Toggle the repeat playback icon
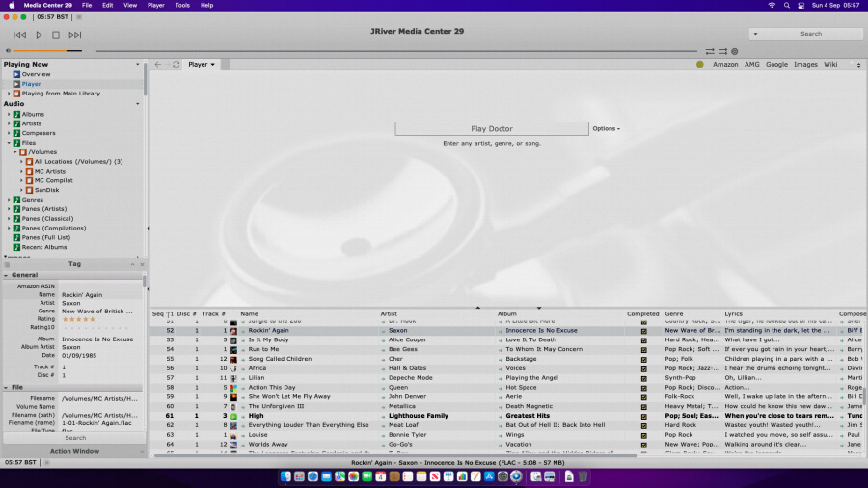The width and height of the screenshot is (868, 488). pos(710,51)
